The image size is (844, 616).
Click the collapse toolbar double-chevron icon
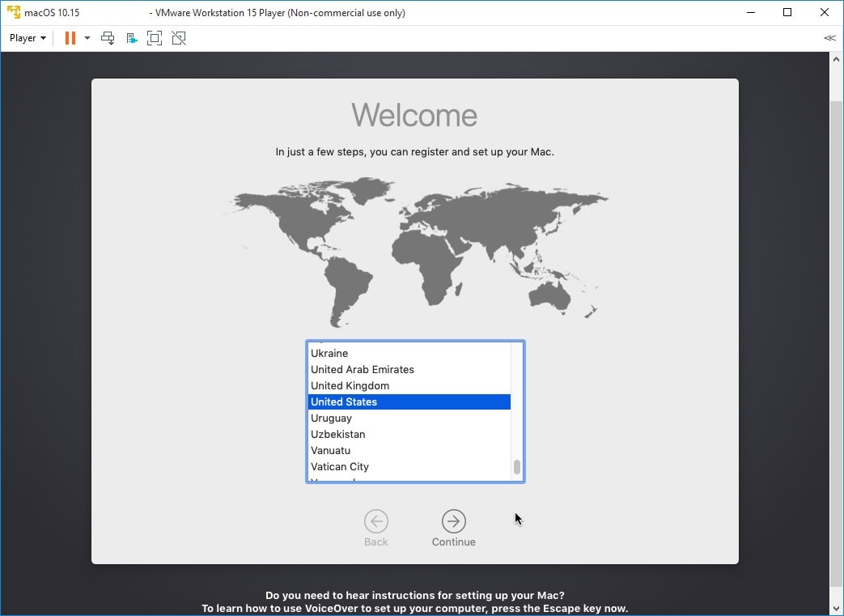click(829, 38)
